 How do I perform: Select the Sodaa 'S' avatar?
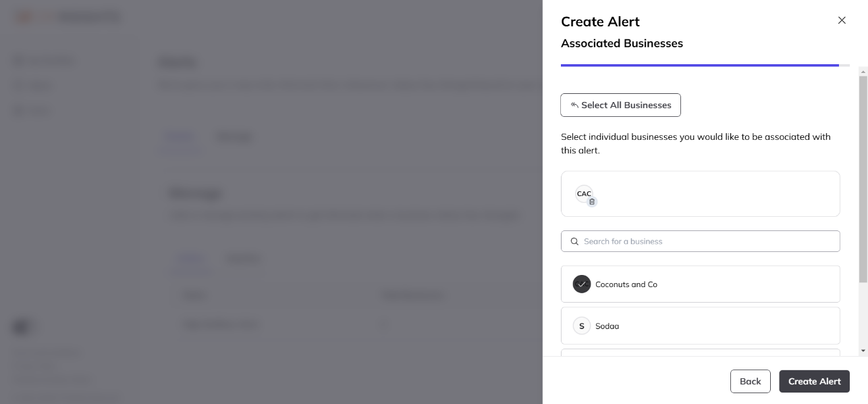point(582,326)
